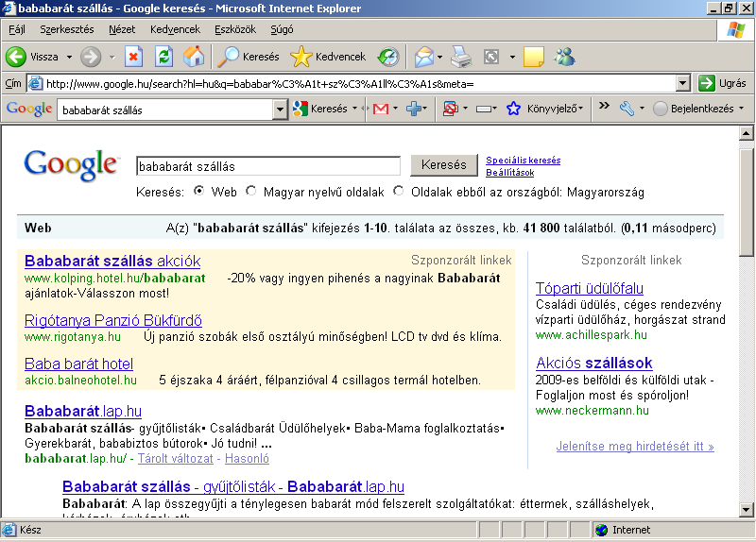This screenshot has height=542, width=756.
Task: Open the Baba barát hotel link
Action: click(x=78, y=364)
